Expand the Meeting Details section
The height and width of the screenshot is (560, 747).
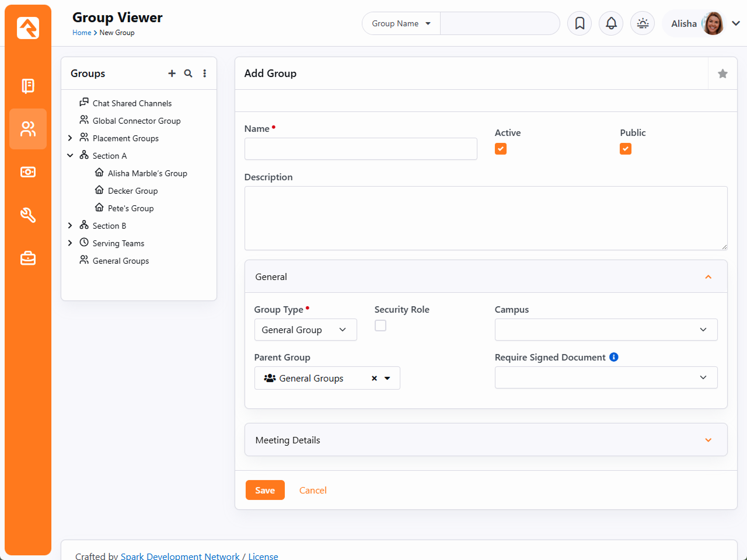pyautogui.click(x=486, y=440)
